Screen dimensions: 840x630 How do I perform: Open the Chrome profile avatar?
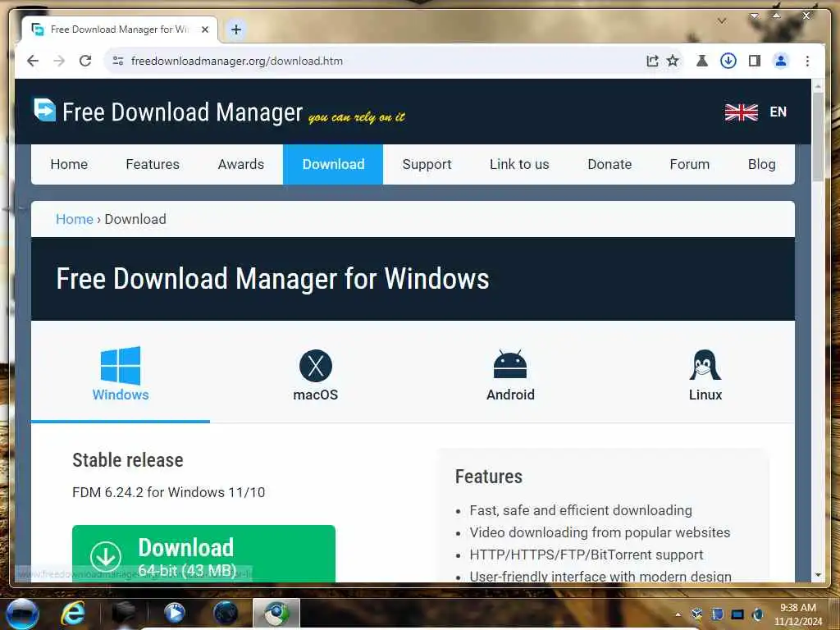781,61
